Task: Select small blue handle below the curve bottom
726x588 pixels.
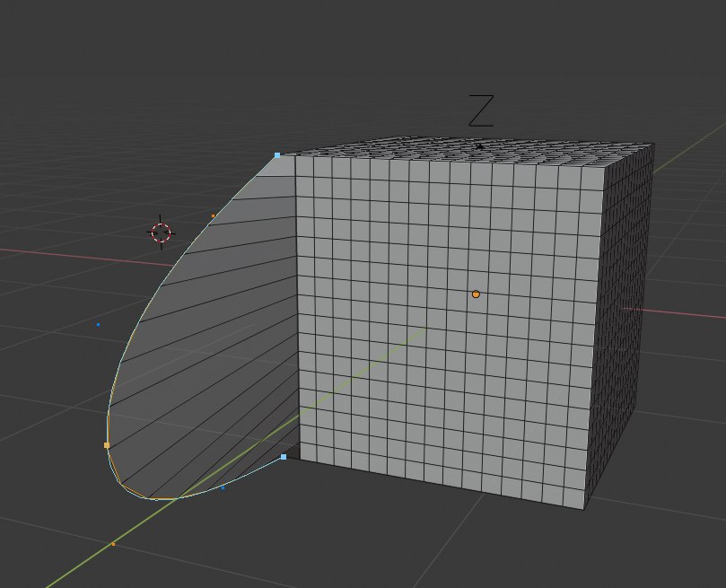Action: [x=223, y=487]
